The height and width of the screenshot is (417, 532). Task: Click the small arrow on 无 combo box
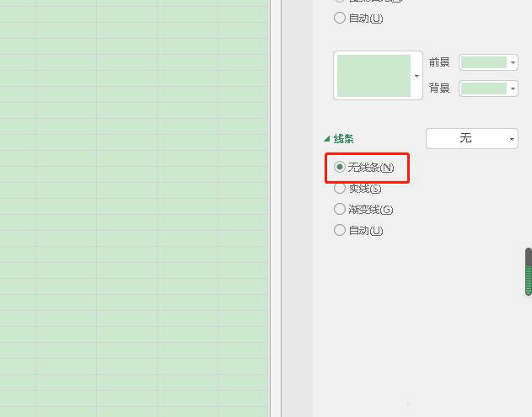click(x=512, y=139)
